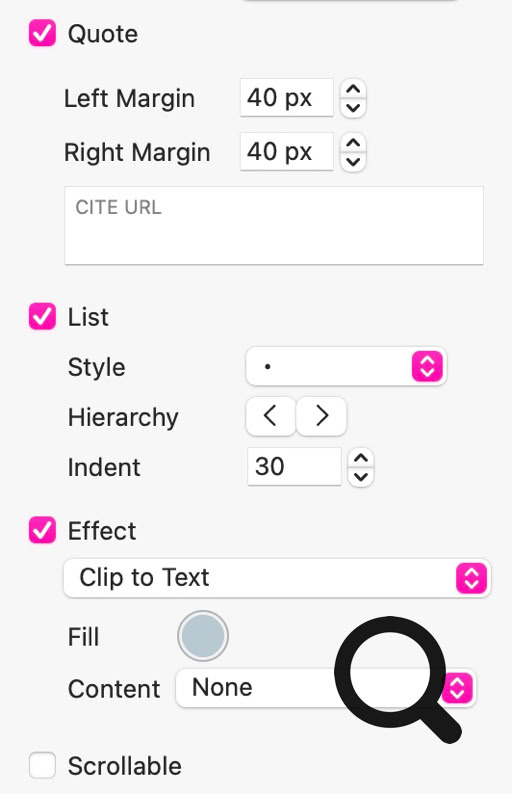
Task: Increase list Hierarchy with right chevron
Action: (322, 416)
